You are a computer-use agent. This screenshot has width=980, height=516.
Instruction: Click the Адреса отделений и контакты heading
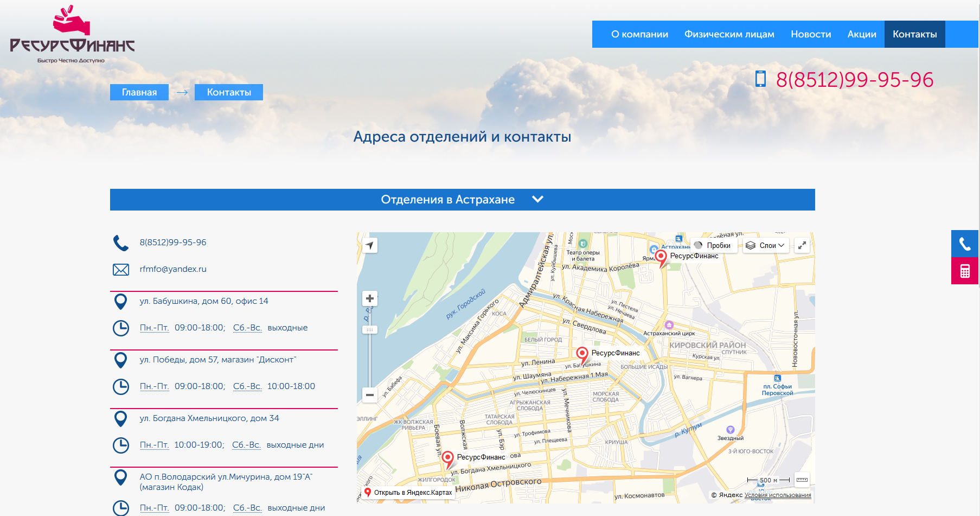click(462, 137)
